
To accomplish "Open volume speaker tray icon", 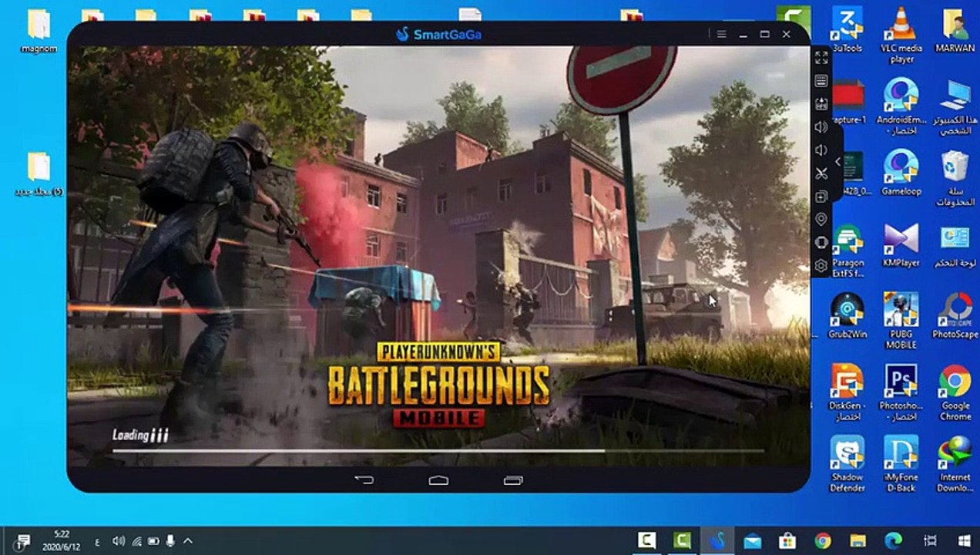I will pos(119,541).
